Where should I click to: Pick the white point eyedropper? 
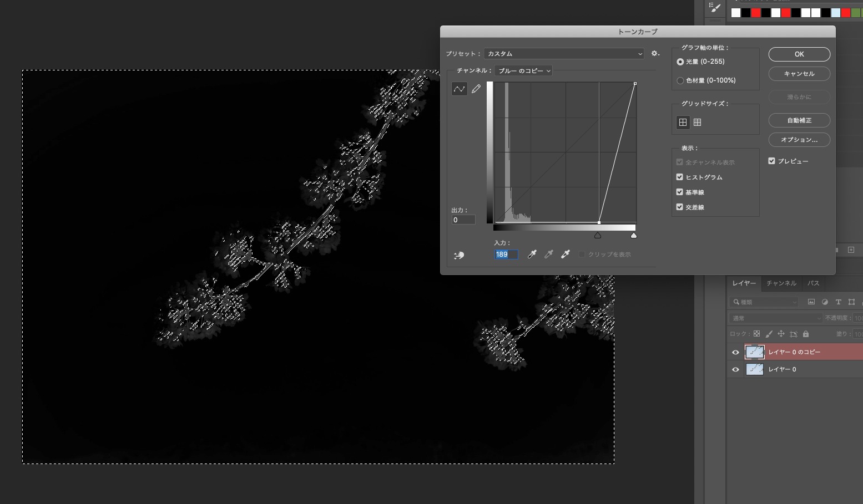tap(565, 254)
